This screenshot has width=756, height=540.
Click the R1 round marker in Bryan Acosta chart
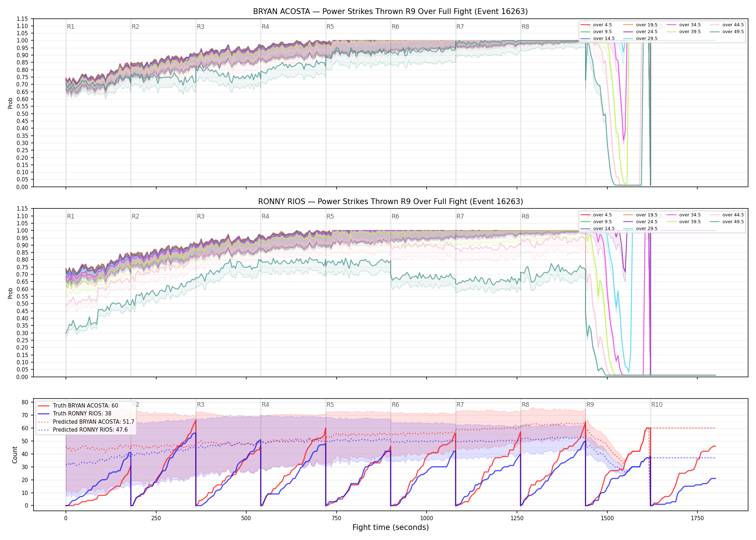tap(71, 27)
